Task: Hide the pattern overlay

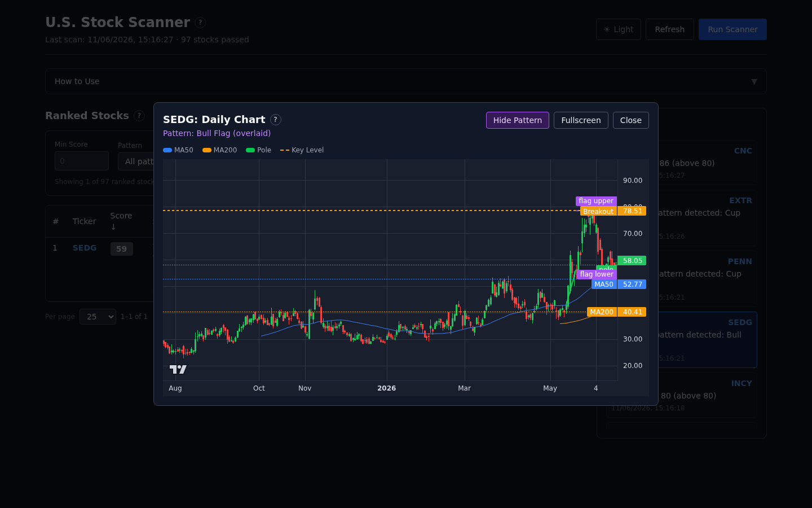Action: click(517, 120)
